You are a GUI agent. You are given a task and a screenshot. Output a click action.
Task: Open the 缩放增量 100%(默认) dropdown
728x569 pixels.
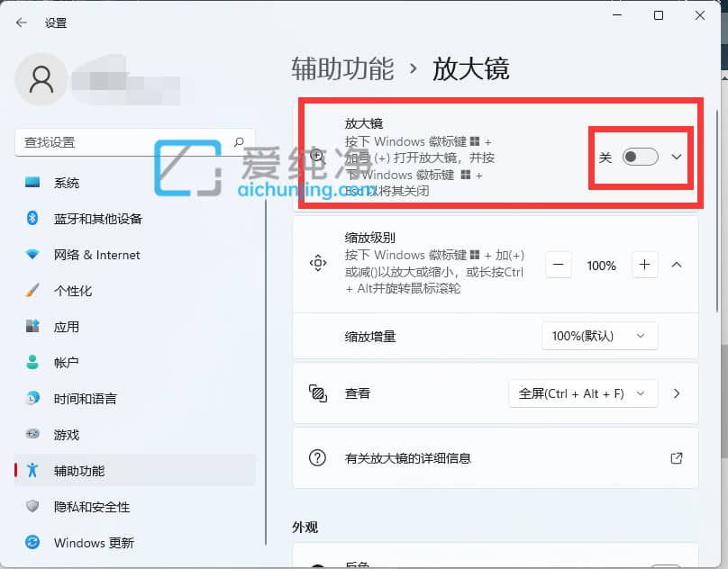point(599,336)
